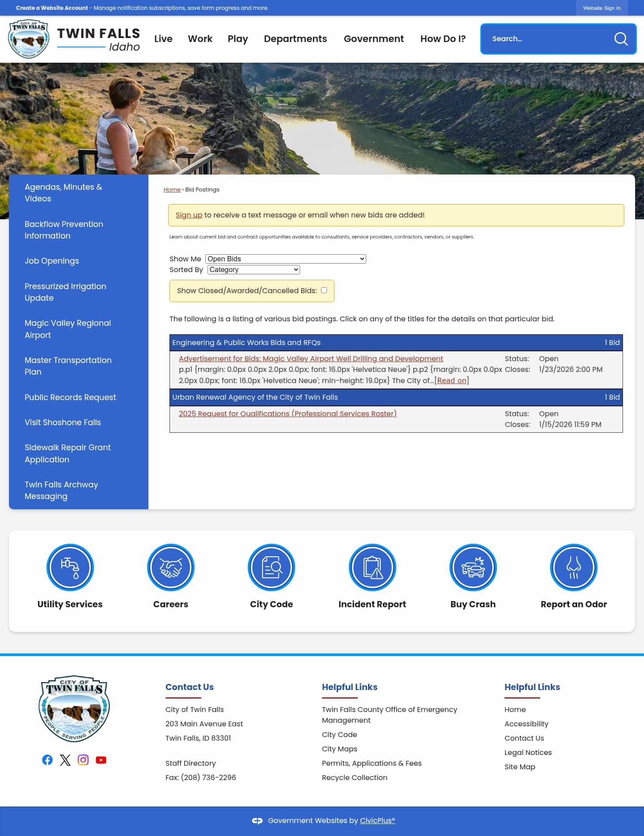Toggle Show Closed/Awarded/Cancelled Bids checkbox
Image resolution: width=644 pixels, height=836 pixels.
[324, 290]
